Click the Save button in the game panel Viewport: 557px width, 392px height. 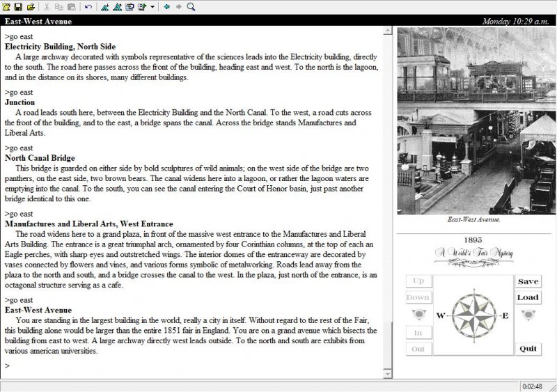(x=528, y=281)
